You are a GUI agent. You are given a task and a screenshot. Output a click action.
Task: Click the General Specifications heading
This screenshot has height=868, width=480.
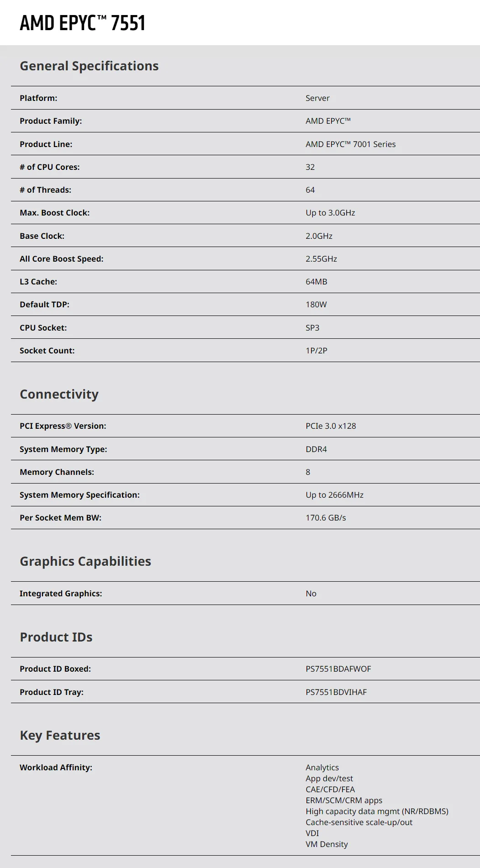coord(89,66)
